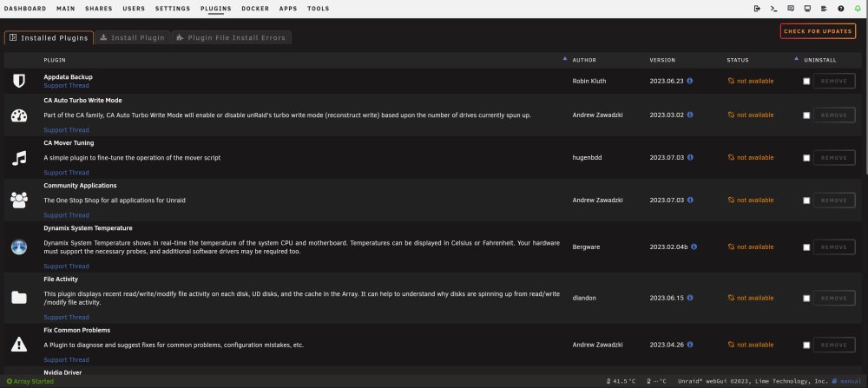Click the CA Auto Turbo gauge icon

coord(19,115)
